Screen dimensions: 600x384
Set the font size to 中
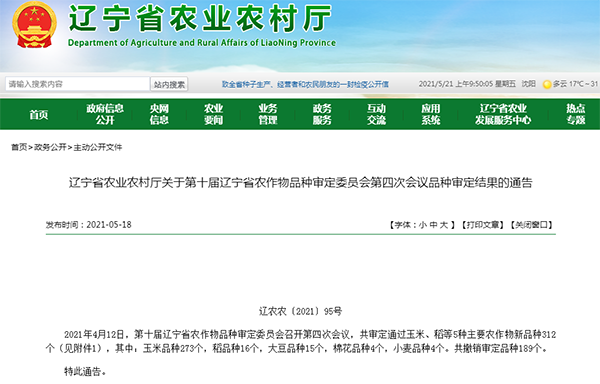[434, 225]
